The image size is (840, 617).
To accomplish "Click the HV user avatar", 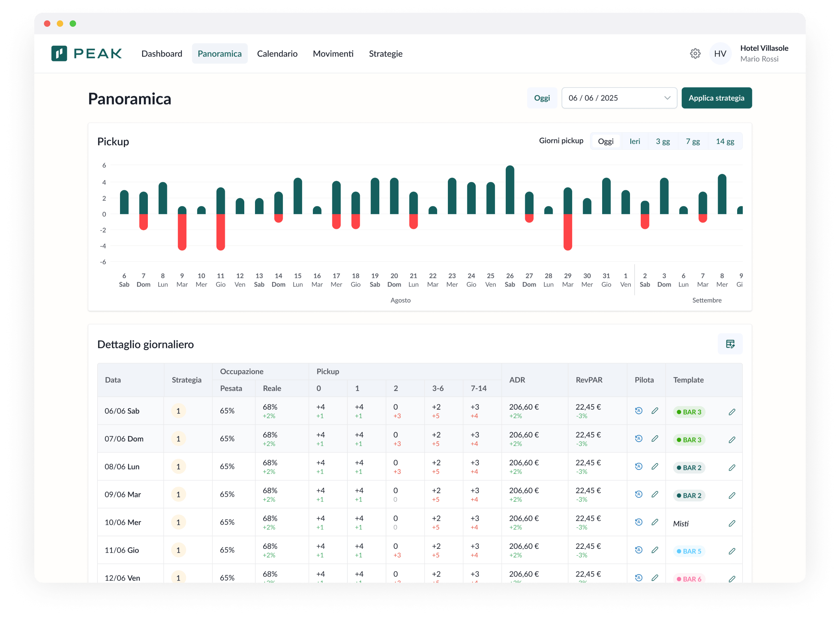I will click(720, 54).
